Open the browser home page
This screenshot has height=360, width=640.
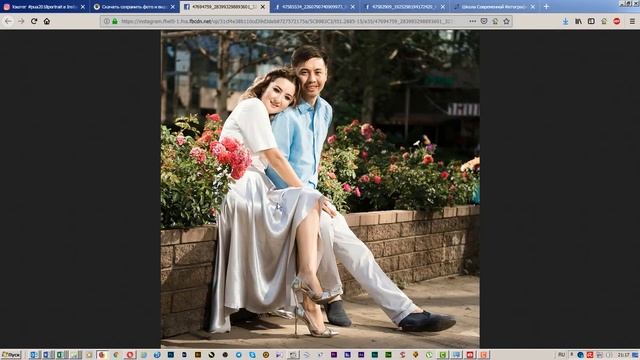(47, 21)
